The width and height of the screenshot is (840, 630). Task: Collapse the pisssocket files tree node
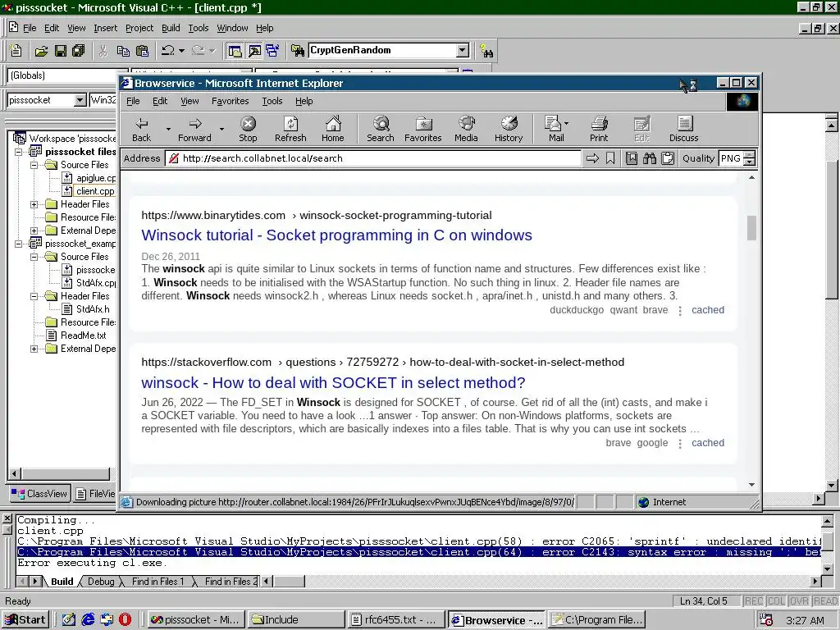pos(19,152)
